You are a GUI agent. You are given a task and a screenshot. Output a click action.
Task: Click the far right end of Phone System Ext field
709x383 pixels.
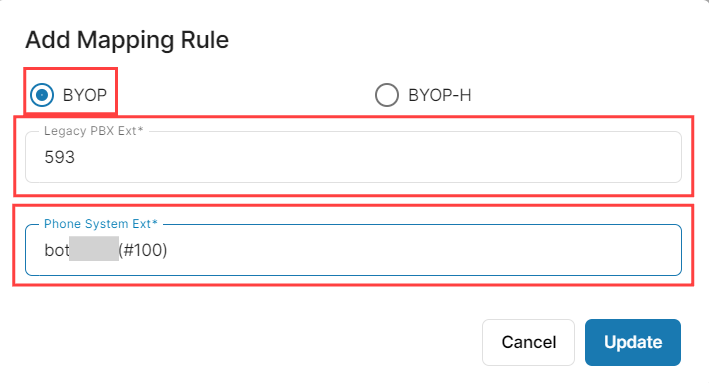(665, 250)
